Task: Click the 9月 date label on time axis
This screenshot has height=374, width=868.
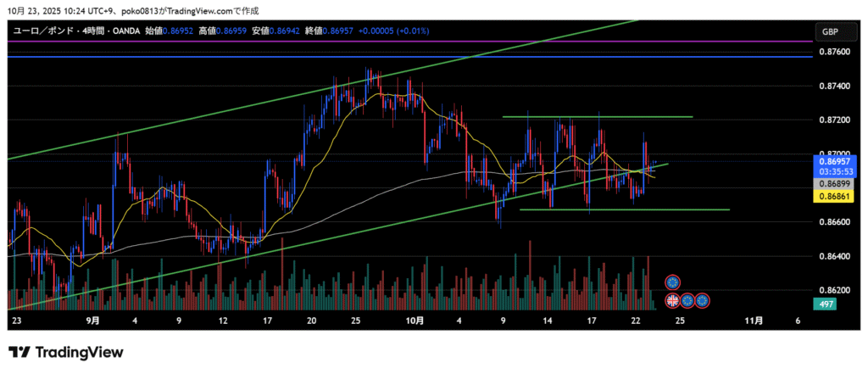Action: tap(93, 321)
